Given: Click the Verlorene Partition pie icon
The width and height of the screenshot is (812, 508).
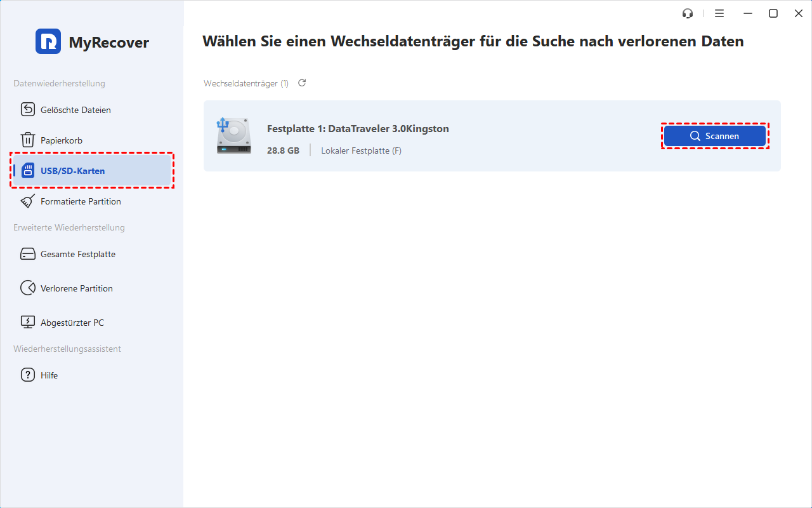Looking at the screenshot, I should coord(28,288).
